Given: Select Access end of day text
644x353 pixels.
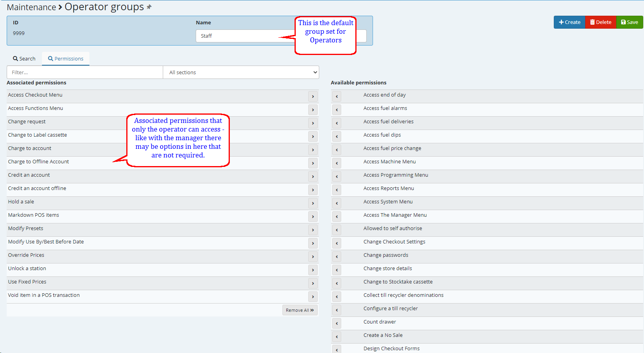Looking at the screenshot, I should (385, 95).
